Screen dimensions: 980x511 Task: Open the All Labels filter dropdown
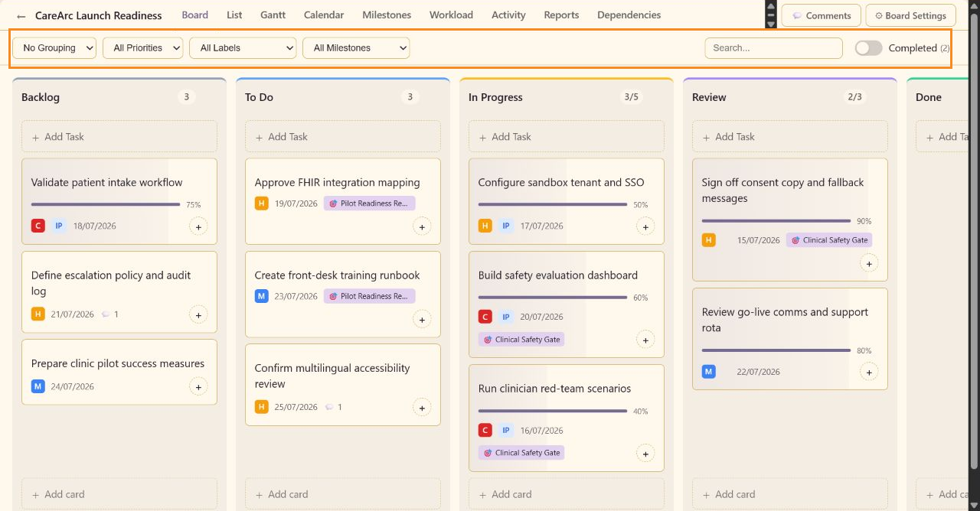(x=243, y=48)
